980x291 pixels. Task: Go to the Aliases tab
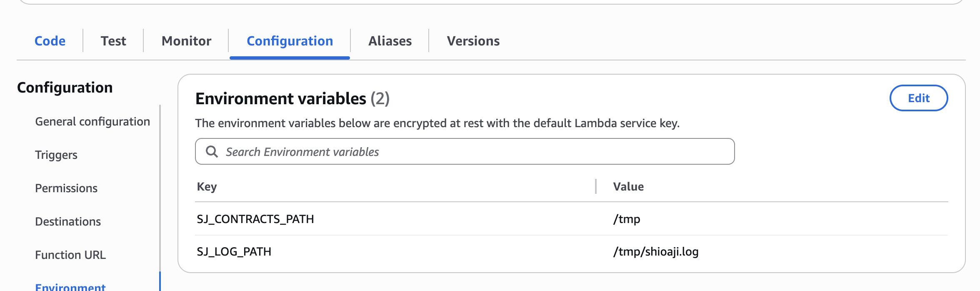point(390,41)
